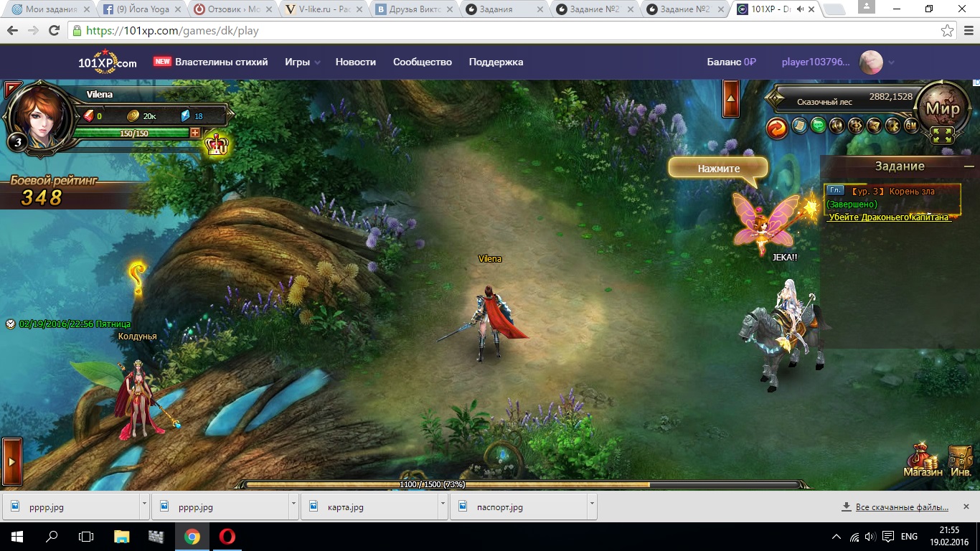The width and height of the screenshot is (980, 551).
Task: Open паспорт.jpg download options arrow
Action: point(592,507)
